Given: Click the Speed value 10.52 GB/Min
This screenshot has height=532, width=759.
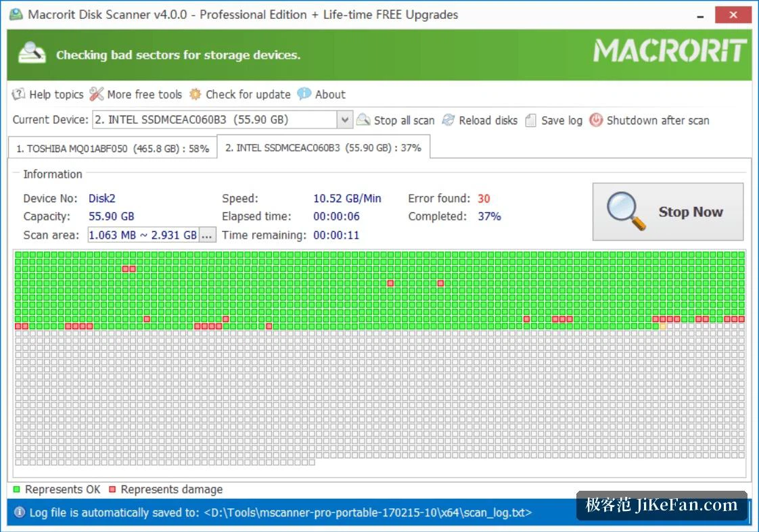Looking at the screenshot, I should pyautogui.click(x=347, y=198).
